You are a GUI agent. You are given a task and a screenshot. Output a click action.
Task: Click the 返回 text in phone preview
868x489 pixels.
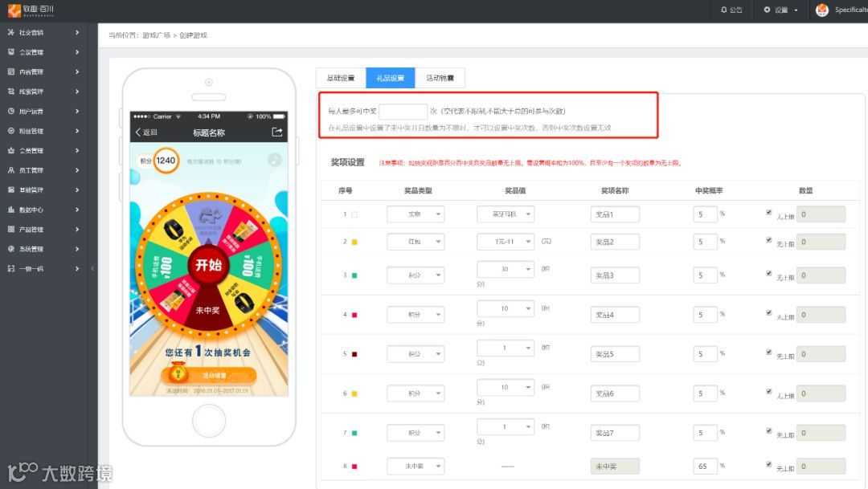coord(150,132)
